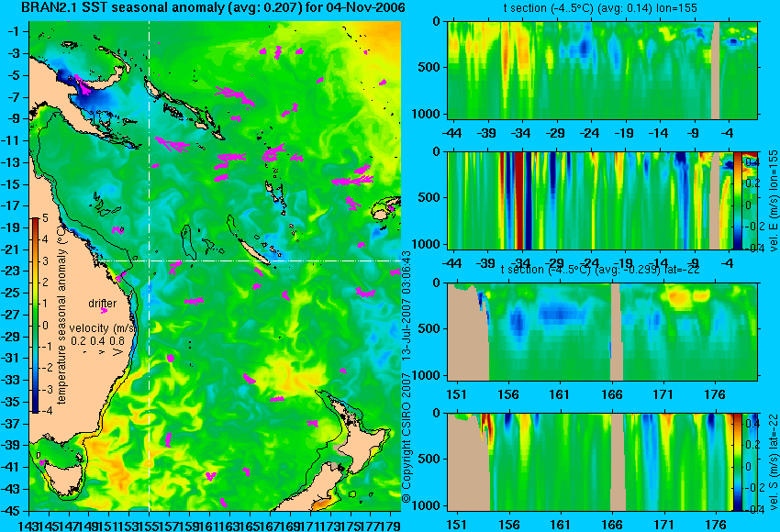Open the south velocity section panel for lat=-22
The width and height of the screenshot is (780, 532).
point(602,462)
